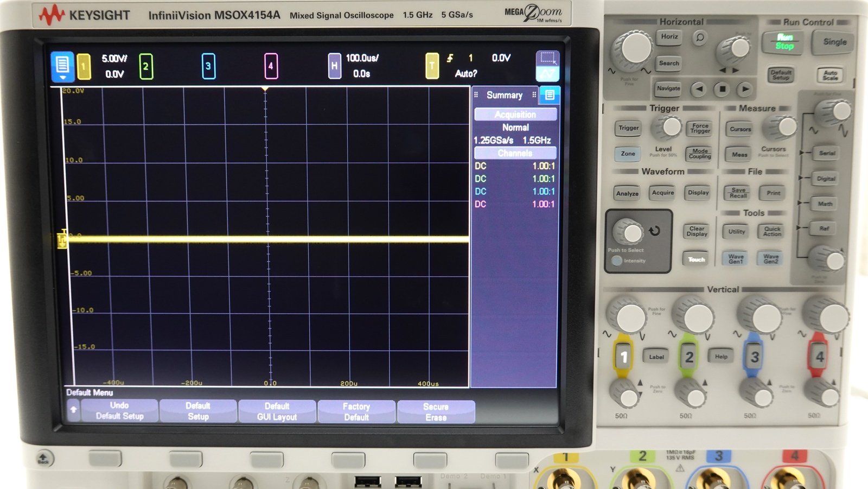Click the Label key
Image resolution: width=868 pixels, height=489 pixels.
(x=656, y=357)
